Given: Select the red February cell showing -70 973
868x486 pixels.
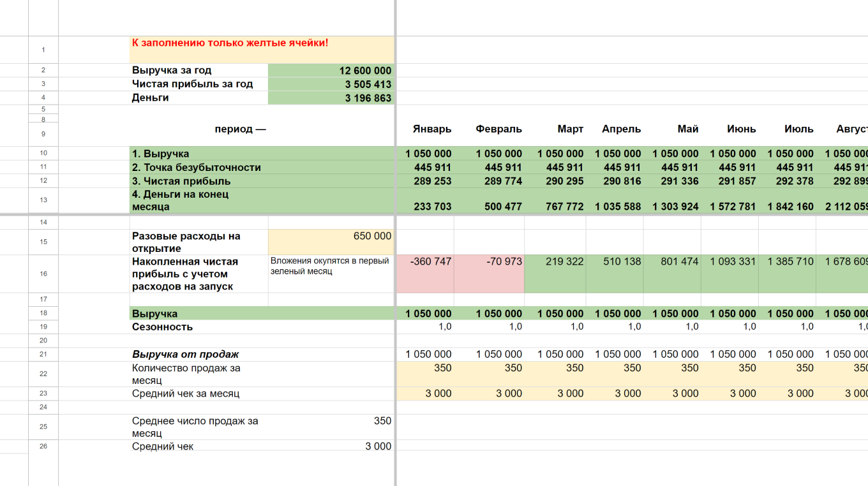Looking at the screenshot, I should click(489, 274).
